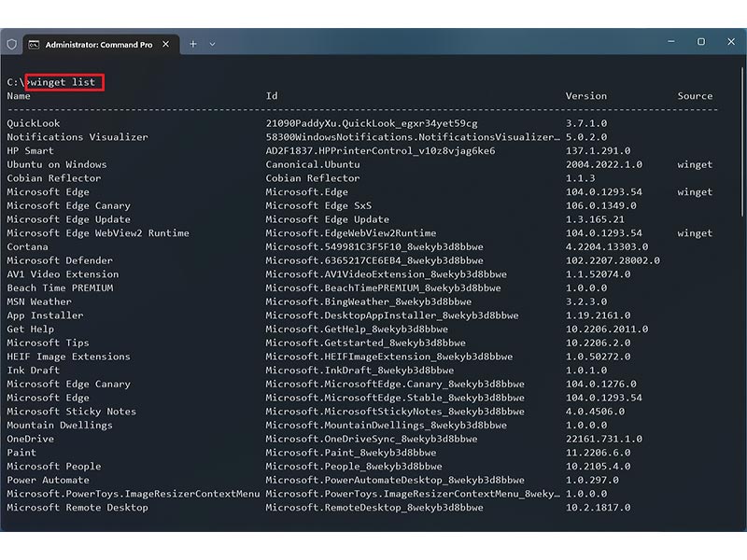Click 'Cobian Reflector' in the Name column
747x560 pixels.
[x=54, y=178]
